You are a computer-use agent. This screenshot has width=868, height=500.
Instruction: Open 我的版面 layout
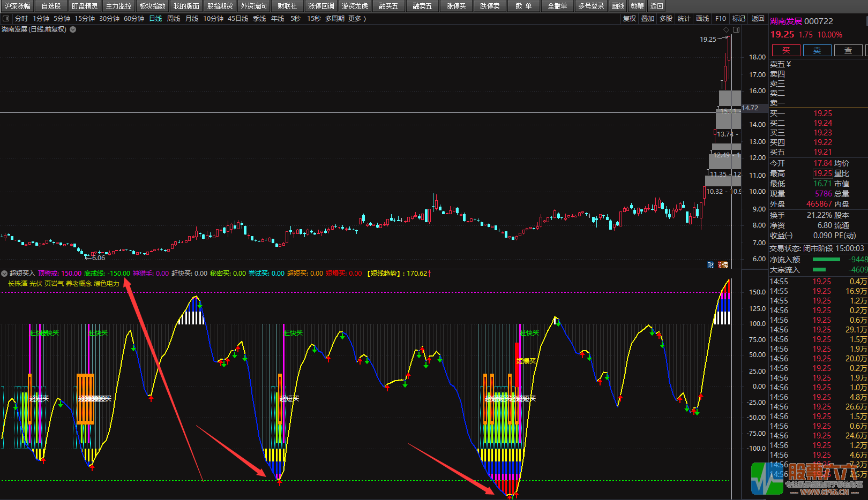pos(186,6)
